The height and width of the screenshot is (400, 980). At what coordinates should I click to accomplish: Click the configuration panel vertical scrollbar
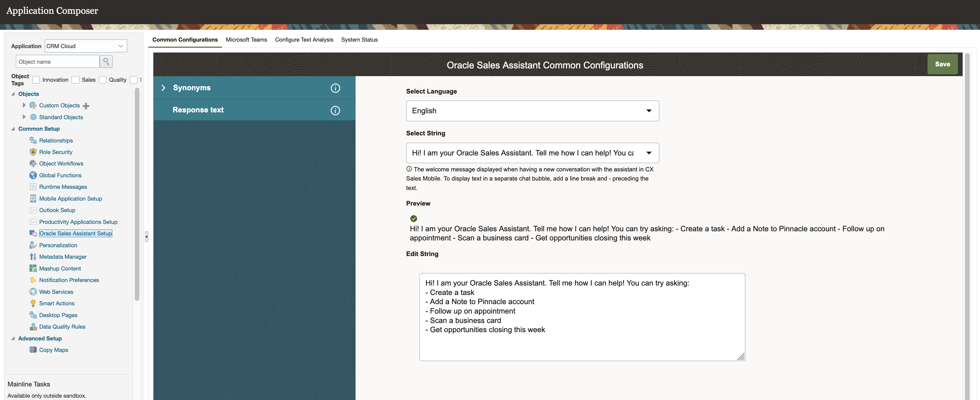(x=967, y=227)
